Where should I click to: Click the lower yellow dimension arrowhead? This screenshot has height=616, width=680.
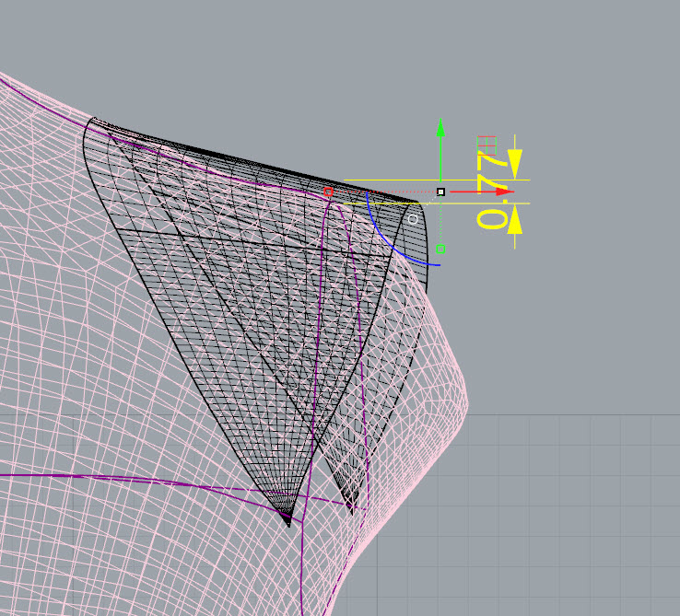pyautogui.click(x=515, y=219)
